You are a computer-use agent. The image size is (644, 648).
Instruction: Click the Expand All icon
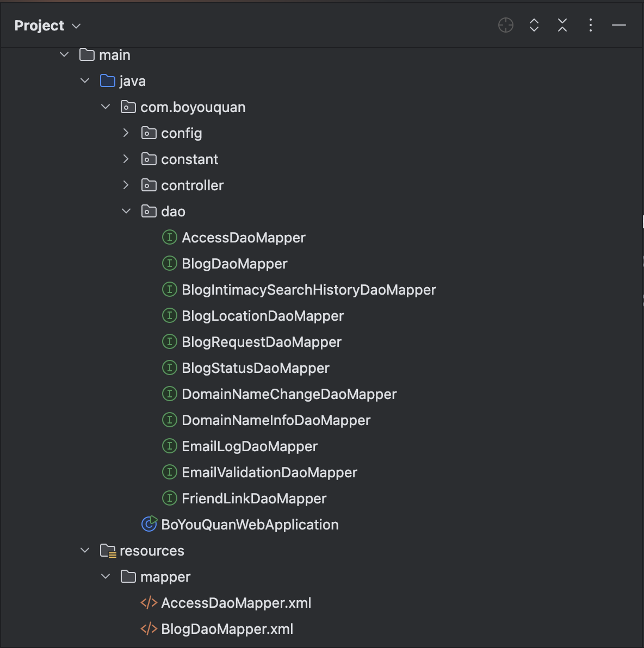(x=534, y=25)
